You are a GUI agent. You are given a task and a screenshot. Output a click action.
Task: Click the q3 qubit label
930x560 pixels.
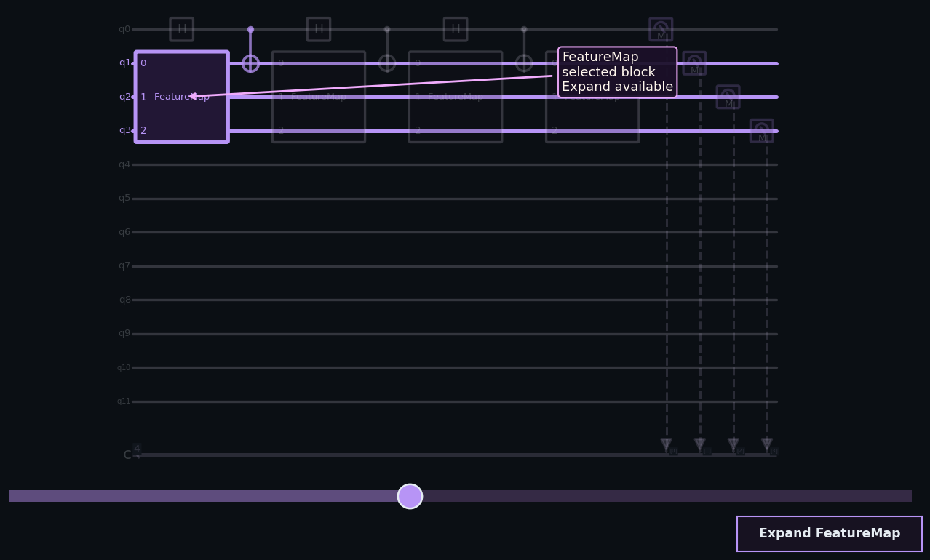pos(124,131)
